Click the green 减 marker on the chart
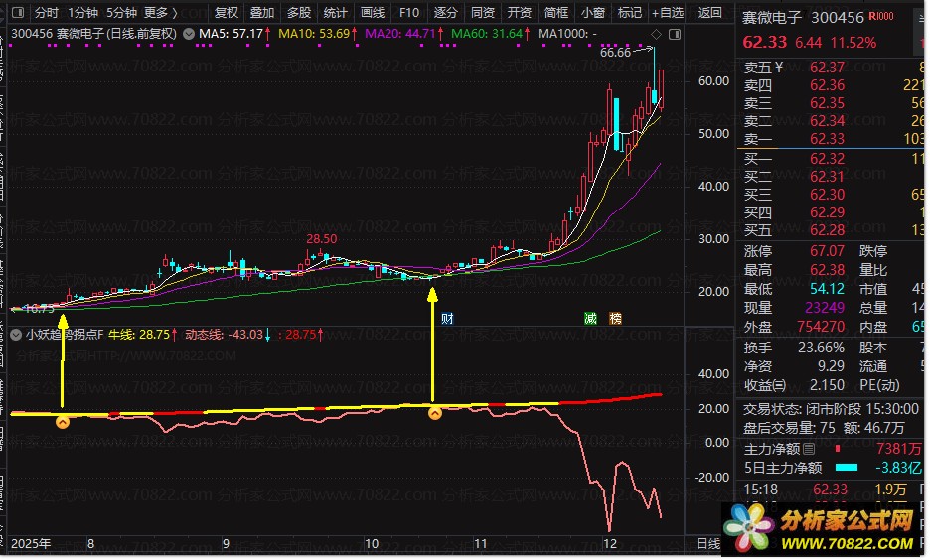The height and width of the screenshot is (560, 930). 590,318
